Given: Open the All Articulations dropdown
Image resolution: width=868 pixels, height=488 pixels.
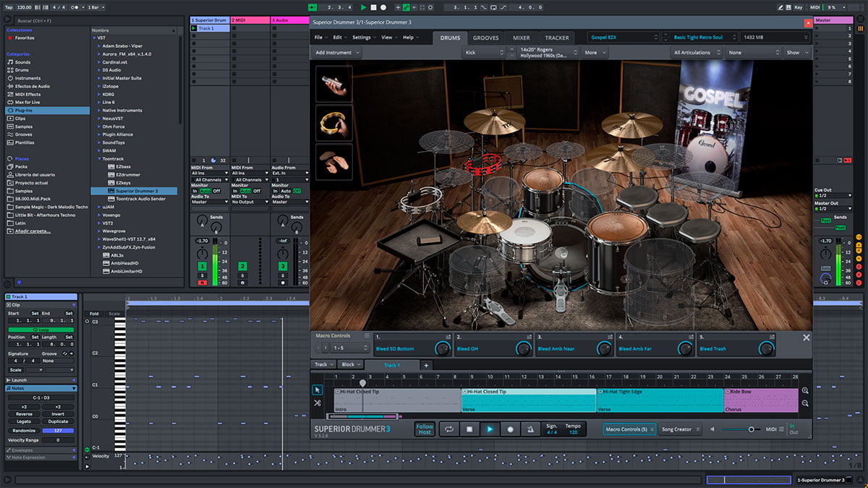Looking at the screenshot, I should [x=697, y=53].
